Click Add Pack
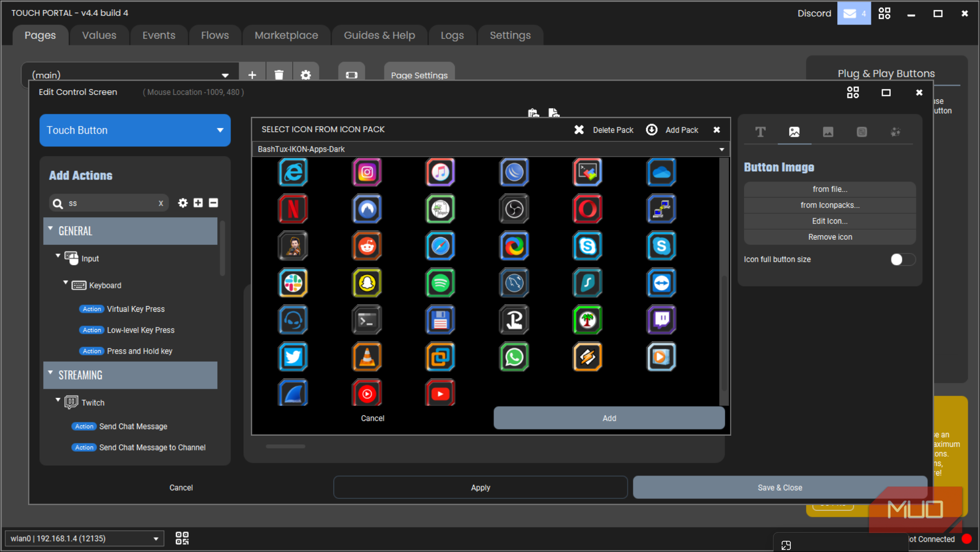The image size is (980, 552). (x=672, y=130)
